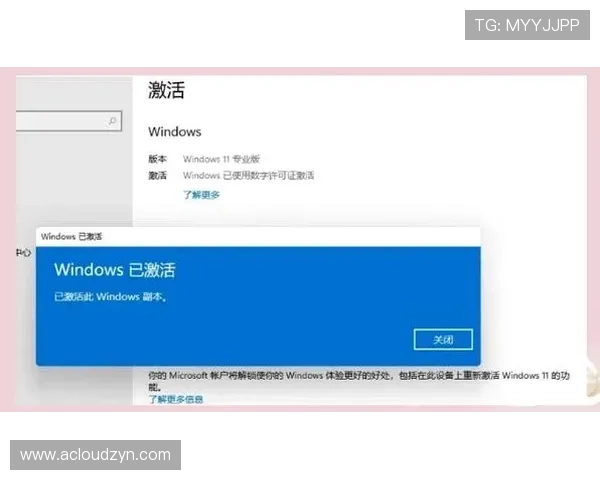Screen dimensions: 600x480
Task: Select 'Windows 已使用数字许可证激活' status text
Action: 248,176
